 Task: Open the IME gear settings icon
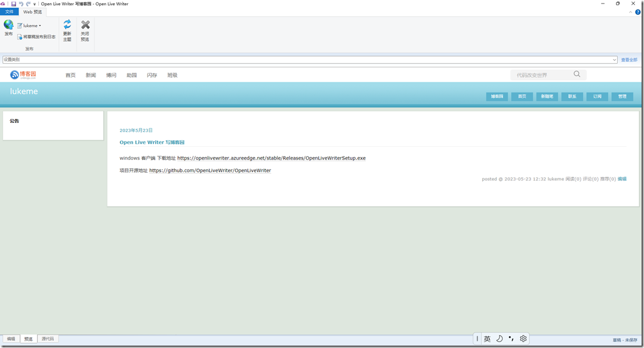[x=523, y=339]
